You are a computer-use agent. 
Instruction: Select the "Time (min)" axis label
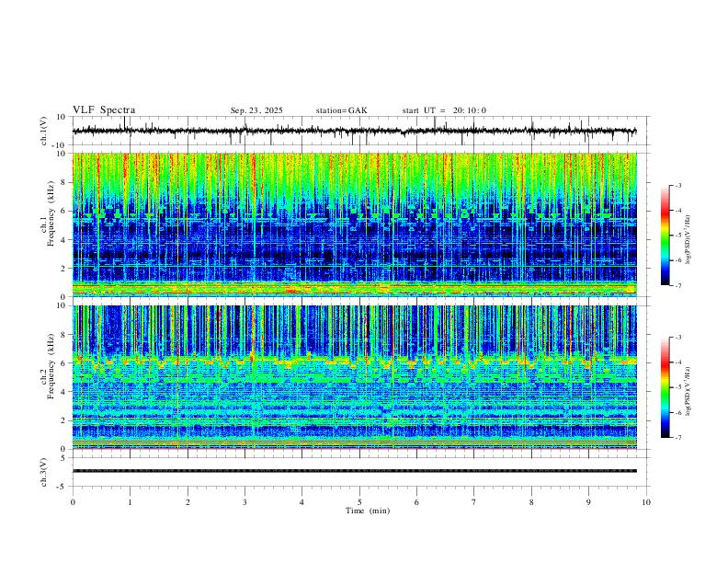coord(368,511)
